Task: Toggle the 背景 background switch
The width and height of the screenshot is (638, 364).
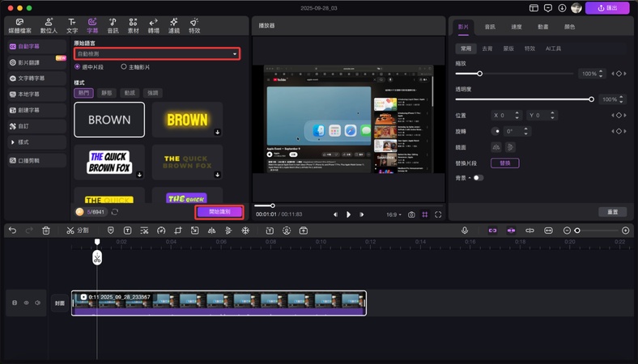Action: pyautogui.click(x=478, y=177)
